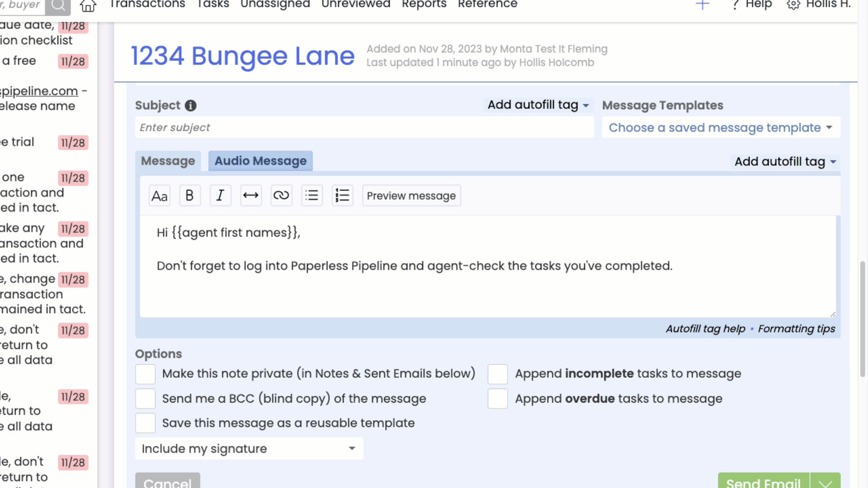Screen dimensions: 868x488
Task: Add a bulleted list to the message
Action: [x=311, y=196]
